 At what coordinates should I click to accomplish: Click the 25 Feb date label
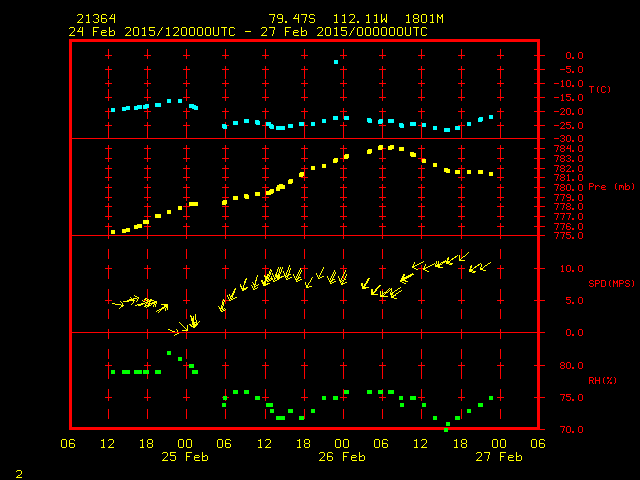pyautogui.click(x=185, y=457)
